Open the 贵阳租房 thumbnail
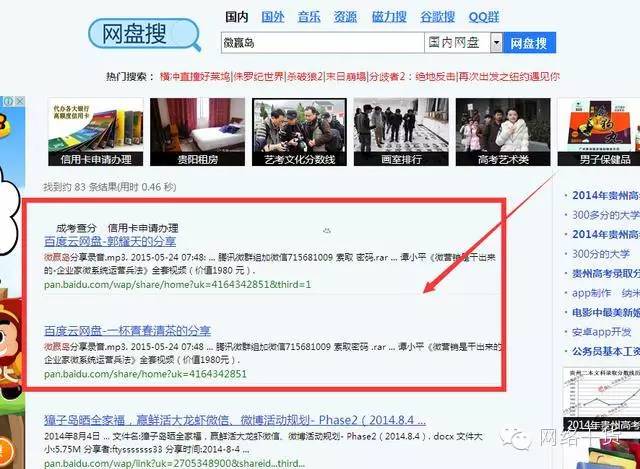The image size is (640, 469). [x=198, y=132]
